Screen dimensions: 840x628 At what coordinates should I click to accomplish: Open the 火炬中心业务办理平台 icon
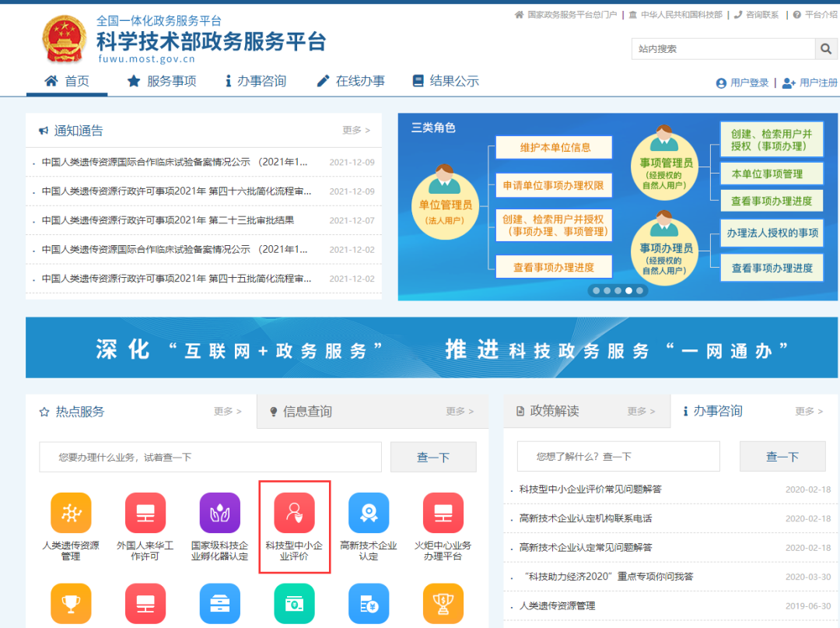click(443, 512)
